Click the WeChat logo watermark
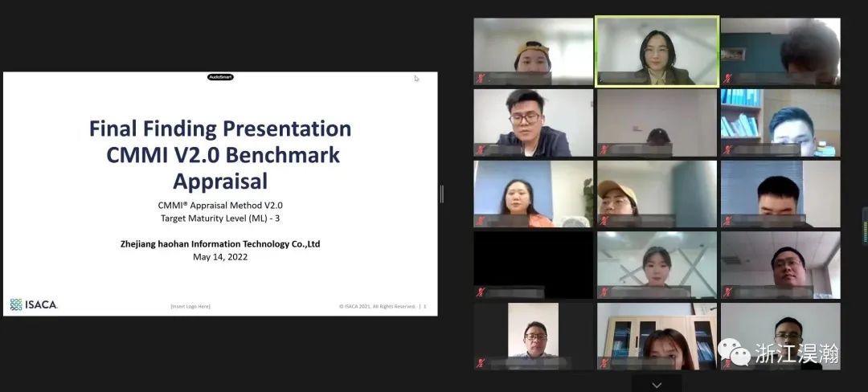The image size is (868, 392). coord(733,352)
